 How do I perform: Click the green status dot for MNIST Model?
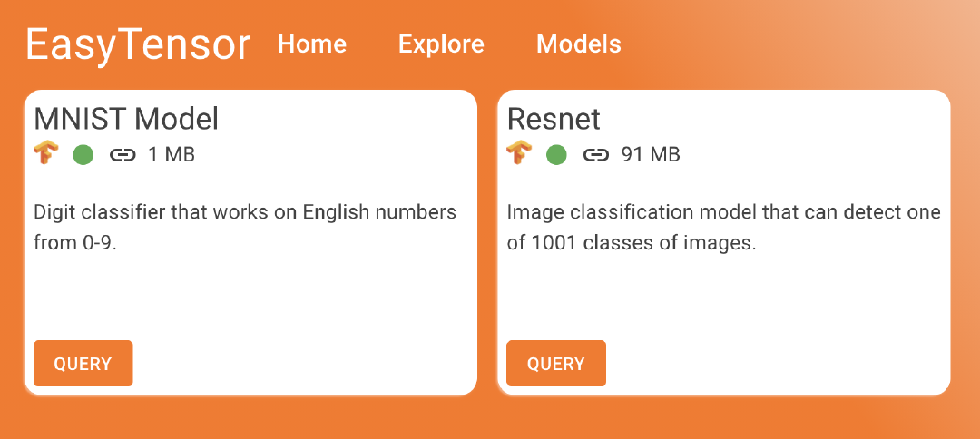click(x=83, y=155)
